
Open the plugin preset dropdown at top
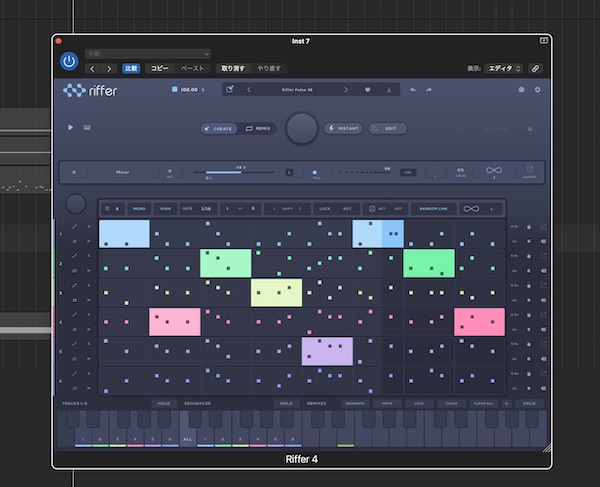(148, 54)
